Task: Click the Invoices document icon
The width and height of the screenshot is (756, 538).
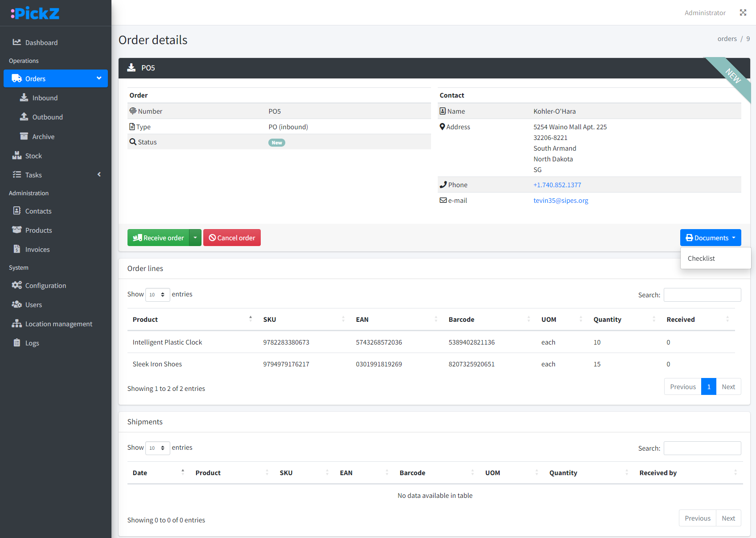Action: (x=17, y=249)
